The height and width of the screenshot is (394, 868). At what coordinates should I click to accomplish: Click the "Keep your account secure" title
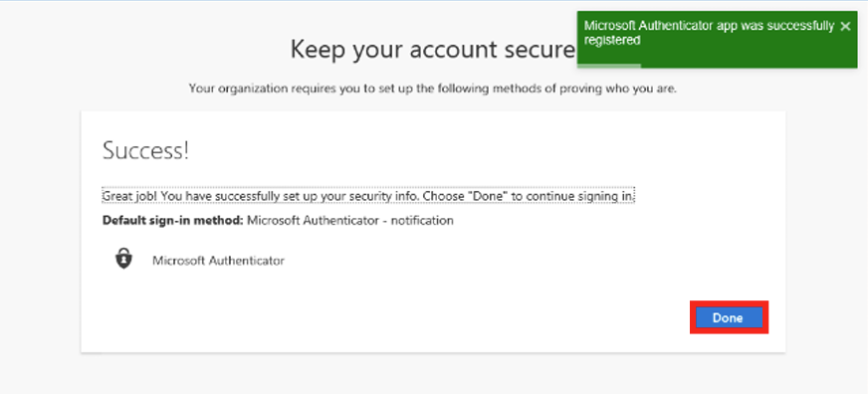[x=433, y=50]
